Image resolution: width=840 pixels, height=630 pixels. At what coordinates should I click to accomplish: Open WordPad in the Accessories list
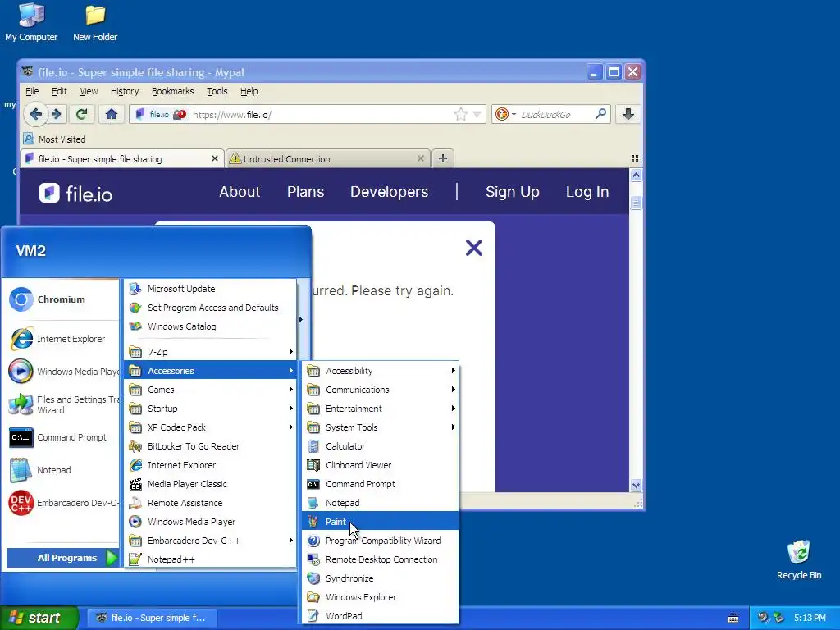click(380, 615)
